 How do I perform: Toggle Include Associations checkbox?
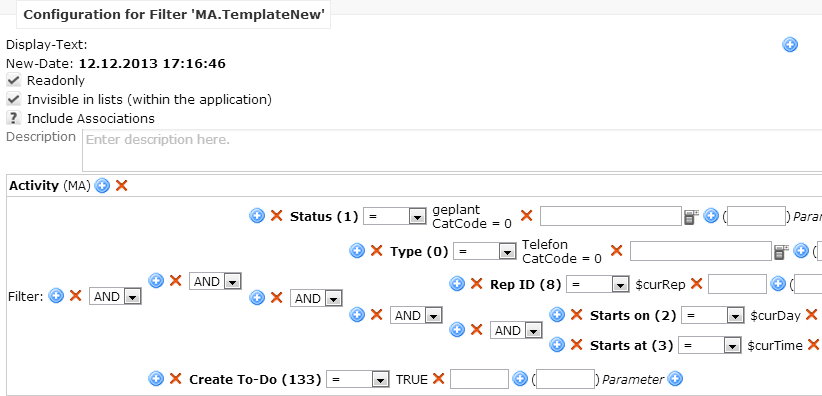(14, 118)
